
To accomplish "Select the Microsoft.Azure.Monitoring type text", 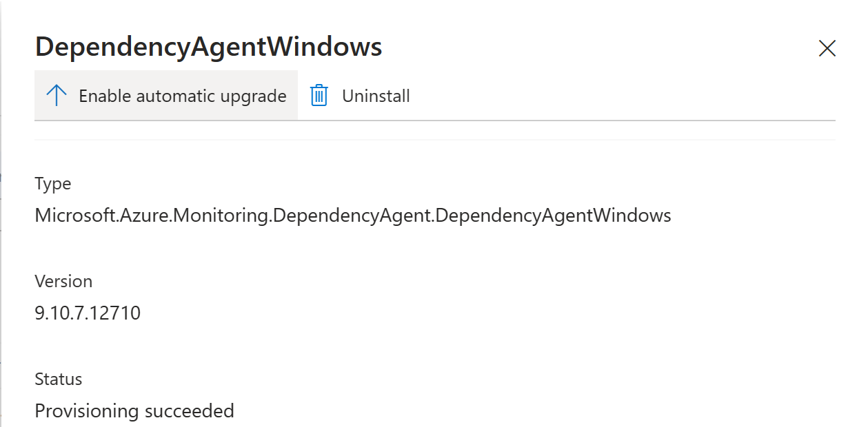I will pyautogui.click(x=352, y=215).
